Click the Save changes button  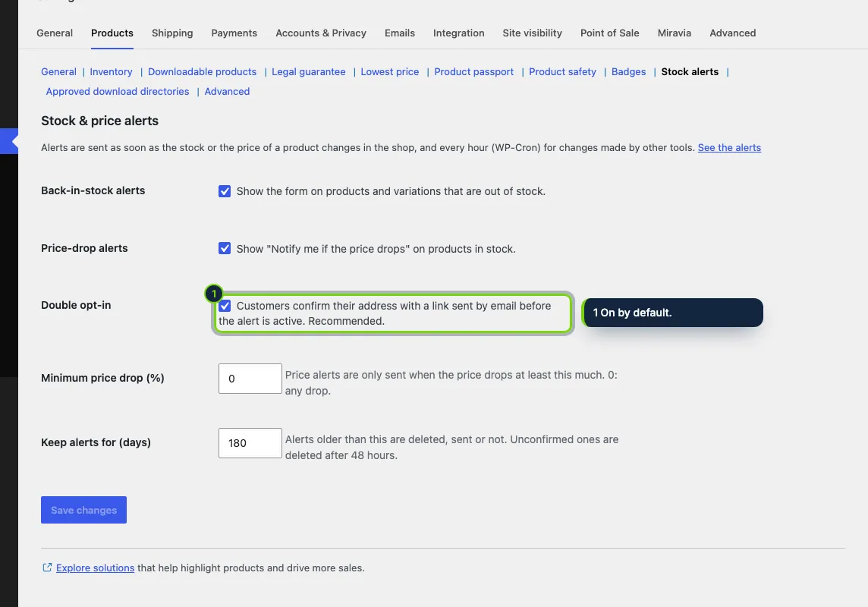(83, 510)
